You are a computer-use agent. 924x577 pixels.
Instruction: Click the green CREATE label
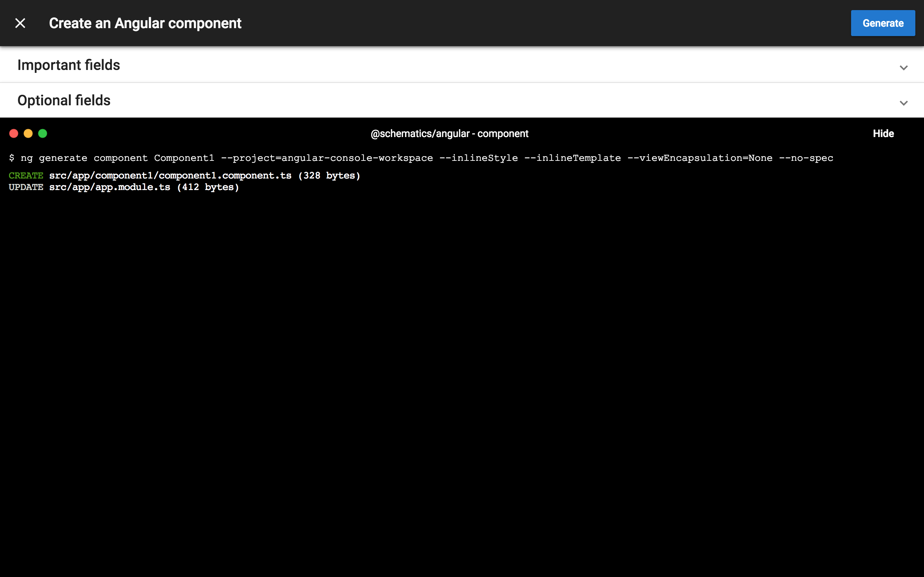[x=25, y=175]
